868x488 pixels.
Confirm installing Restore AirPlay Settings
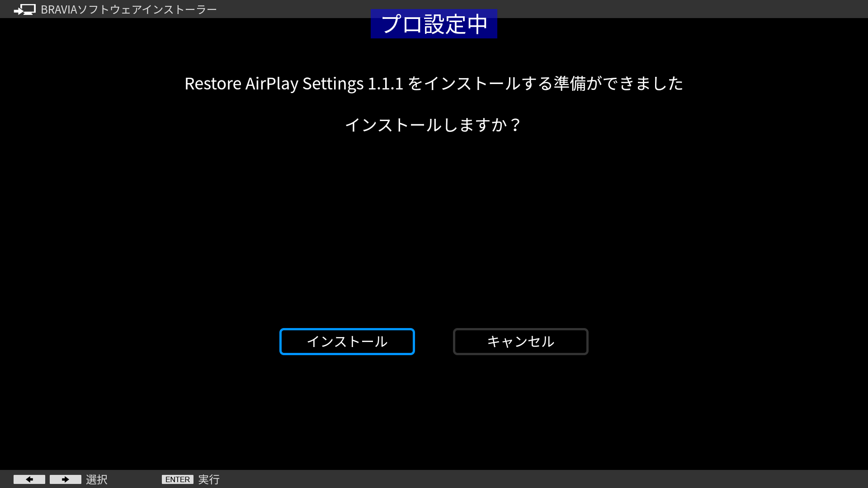tap(347, 342)
